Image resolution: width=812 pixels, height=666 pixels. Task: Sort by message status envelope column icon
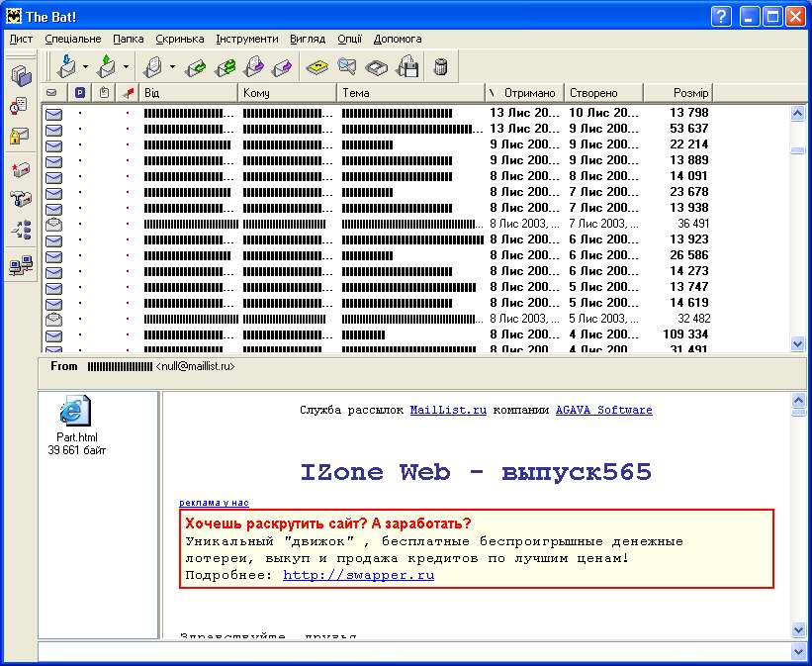click(51, 93)
